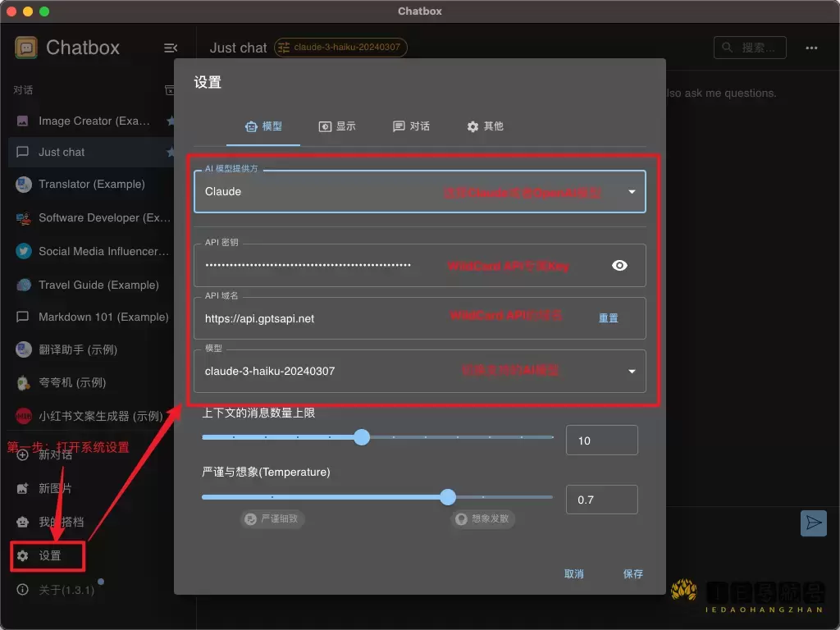This screenshot has height=630, width=840.
Task: Choose the 严谨细致 preset chip
Action: pos(272,519)
